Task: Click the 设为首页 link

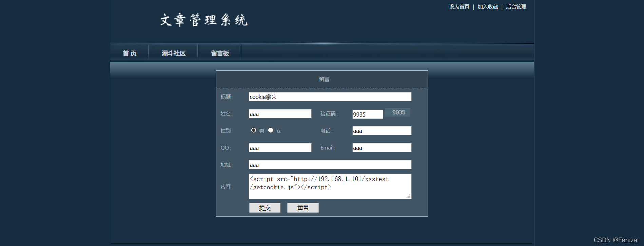Action: pos(459,7)
